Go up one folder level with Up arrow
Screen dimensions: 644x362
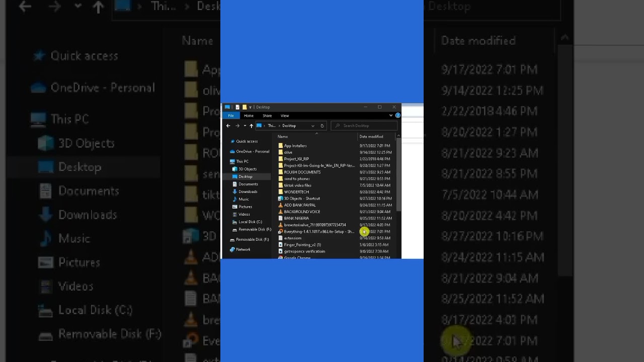tap(252, 126)
